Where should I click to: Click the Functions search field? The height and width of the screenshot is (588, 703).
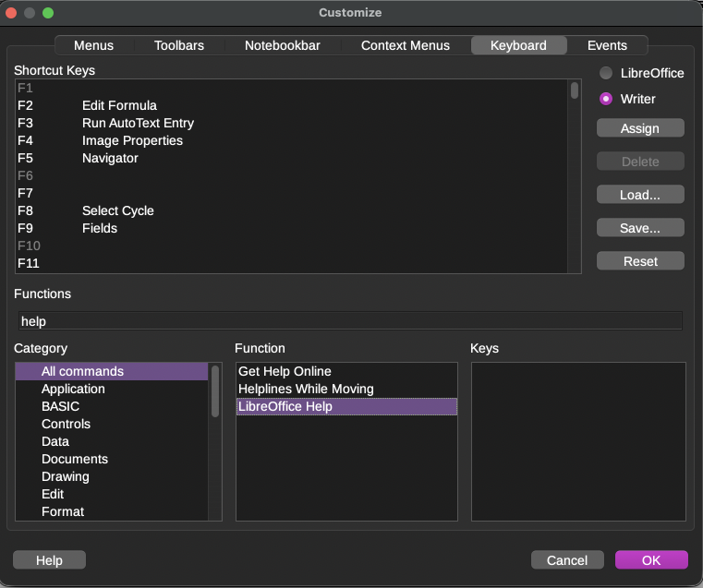click(x=349, y=321)
